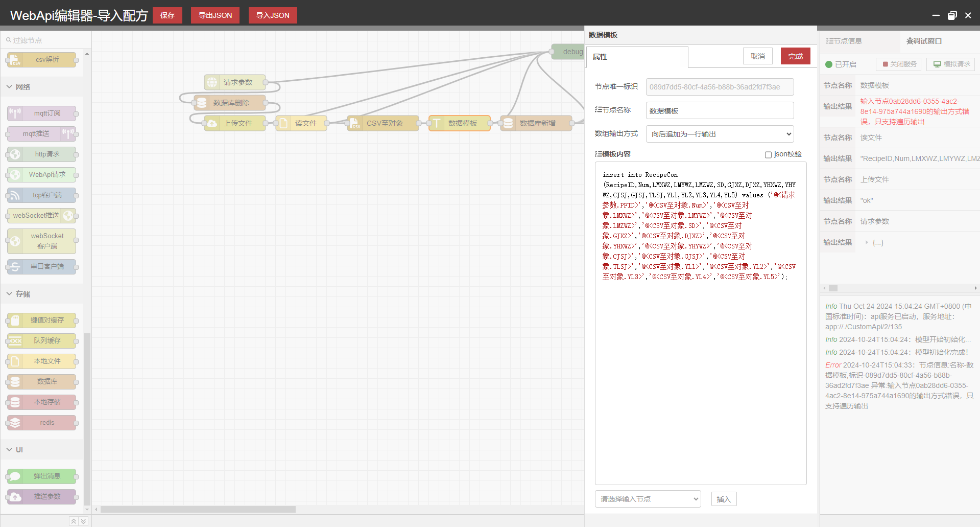Image resolution: width=980 pixels, height=527 pixels.
Task: Switch to the 节点信息 tab
Action: coord(844,41)
